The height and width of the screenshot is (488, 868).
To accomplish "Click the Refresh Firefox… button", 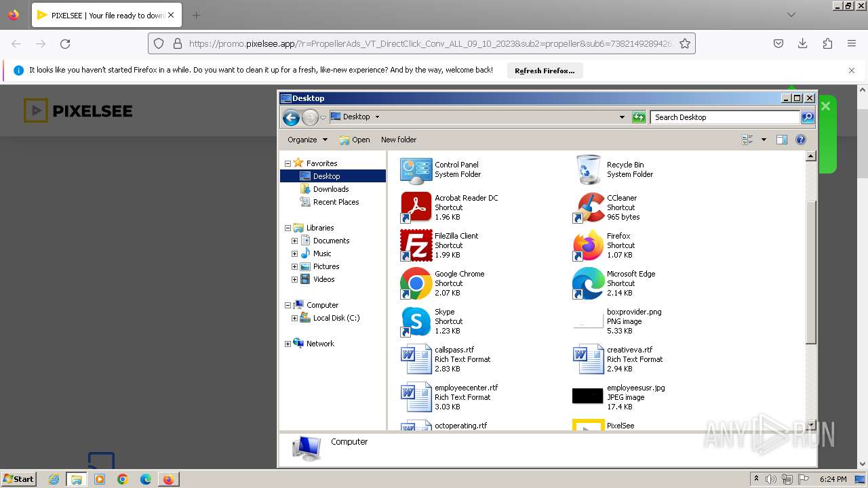I will 545,70.
